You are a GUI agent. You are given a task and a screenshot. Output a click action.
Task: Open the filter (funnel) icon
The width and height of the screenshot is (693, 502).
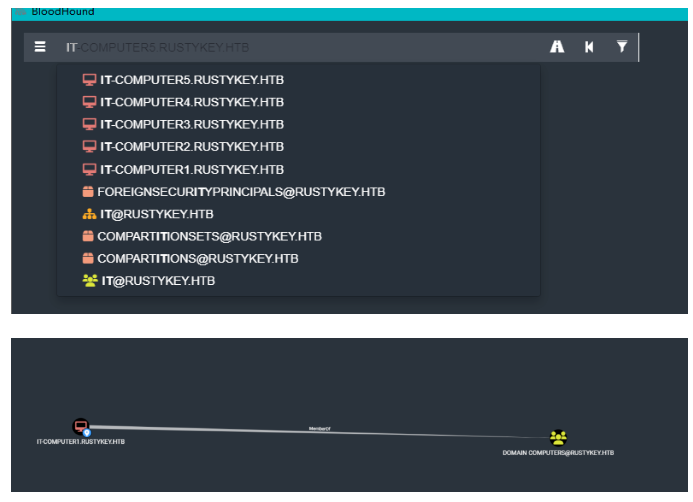(622, 46)
